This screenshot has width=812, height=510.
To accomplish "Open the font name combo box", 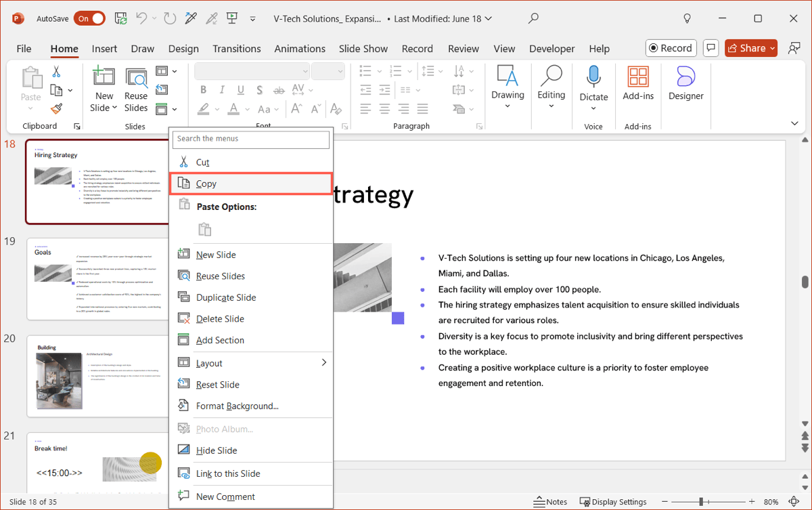I will [x=252, y=71].
